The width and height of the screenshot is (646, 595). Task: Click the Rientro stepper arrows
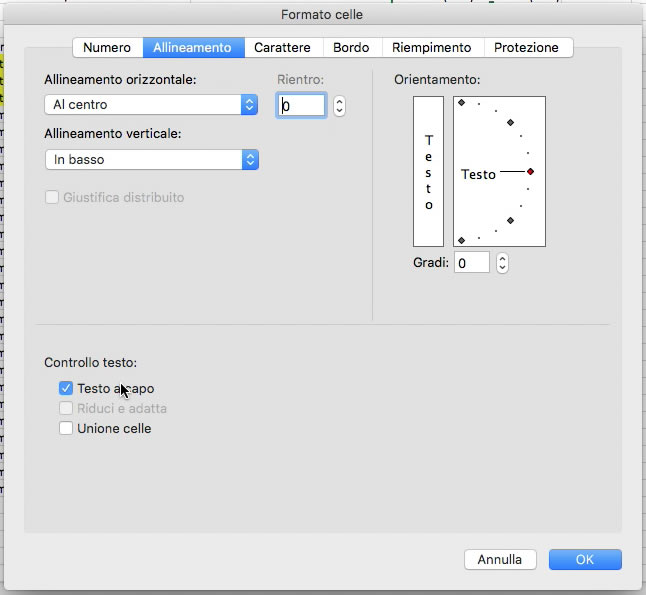coord(339,106)
